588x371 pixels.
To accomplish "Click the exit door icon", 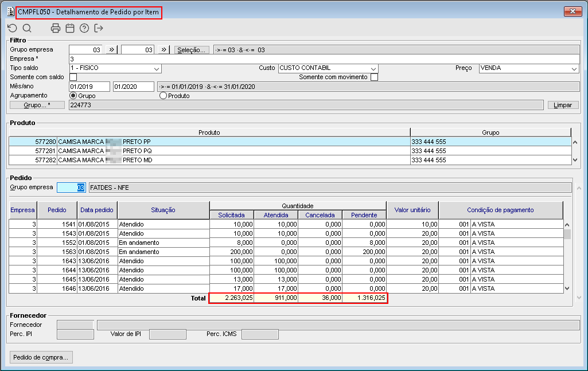I will click(x=99, y=28).
